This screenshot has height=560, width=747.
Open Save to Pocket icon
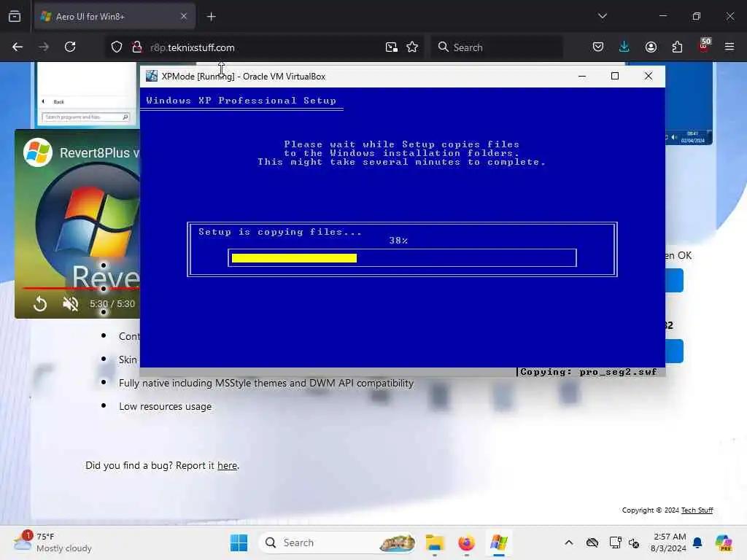coord(598,47)
